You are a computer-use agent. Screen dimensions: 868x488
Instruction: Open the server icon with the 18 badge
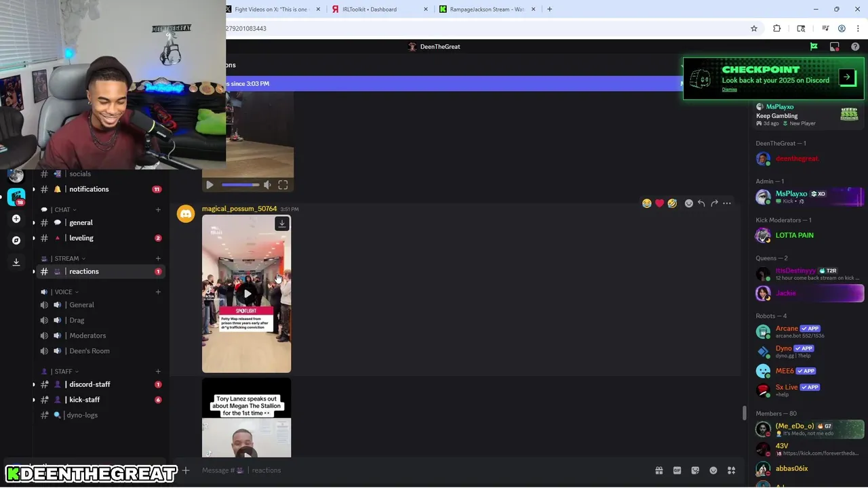[16, 197]
